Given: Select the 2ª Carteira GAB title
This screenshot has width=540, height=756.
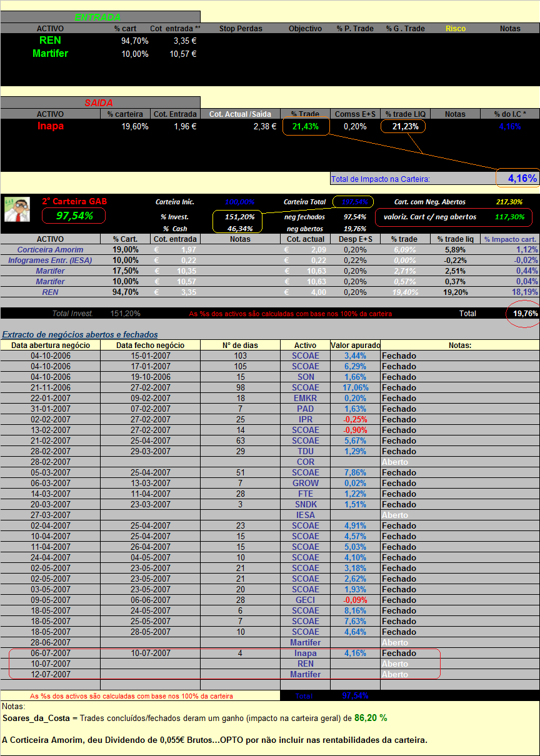Looking at the screenshot, I should pos(74,201).
